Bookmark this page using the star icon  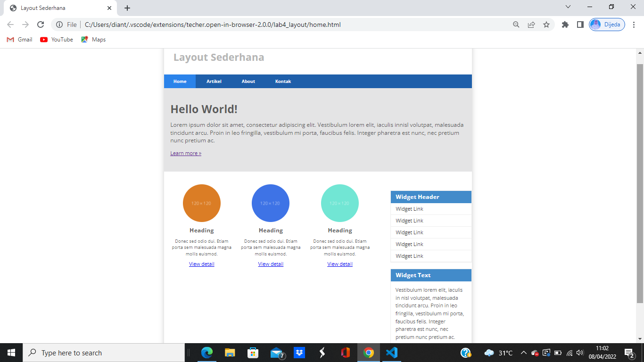click(x=547, y=25)
